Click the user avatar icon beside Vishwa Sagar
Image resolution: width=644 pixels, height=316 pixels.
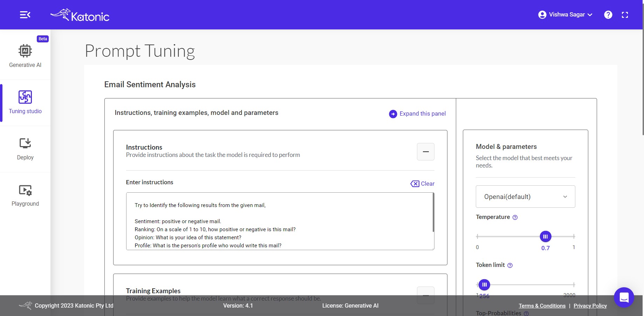point(542,15)
